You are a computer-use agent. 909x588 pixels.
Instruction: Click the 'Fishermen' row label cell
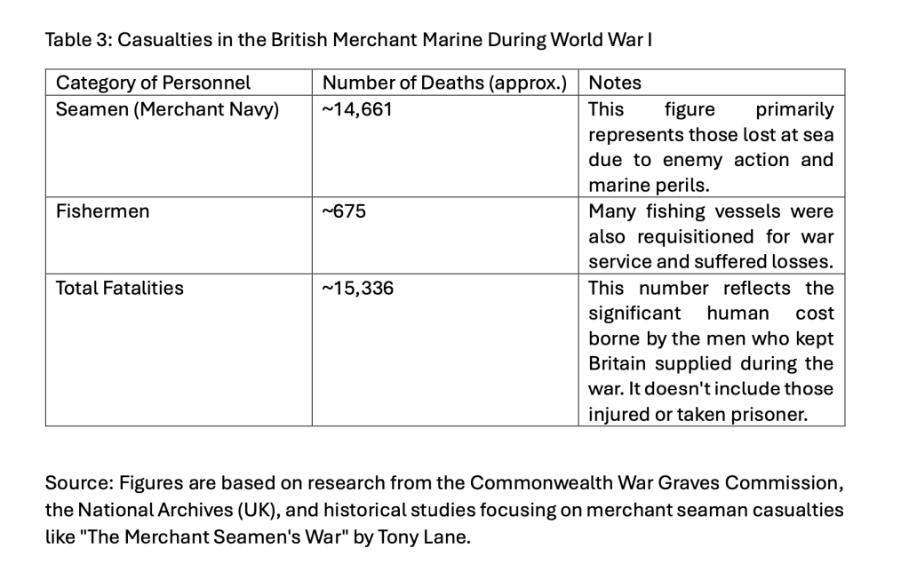pyautogui.click(x=102, y=211)
